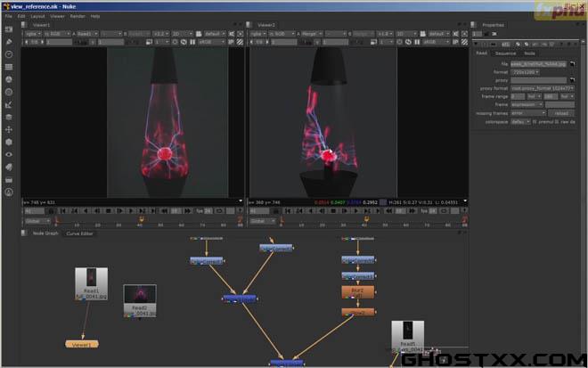Click the stop button in Viewer1 playback bar
Screen dimensions: 588x368
[109, 211]
